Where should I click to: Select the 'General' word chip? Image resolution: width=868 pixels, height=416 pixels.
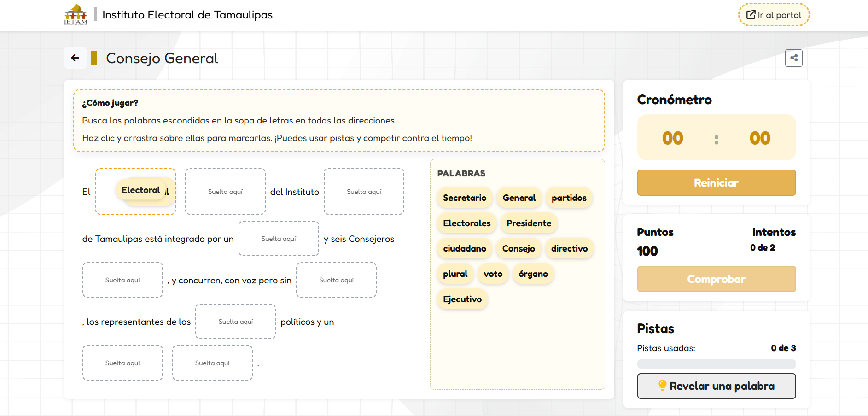point(519,198)
